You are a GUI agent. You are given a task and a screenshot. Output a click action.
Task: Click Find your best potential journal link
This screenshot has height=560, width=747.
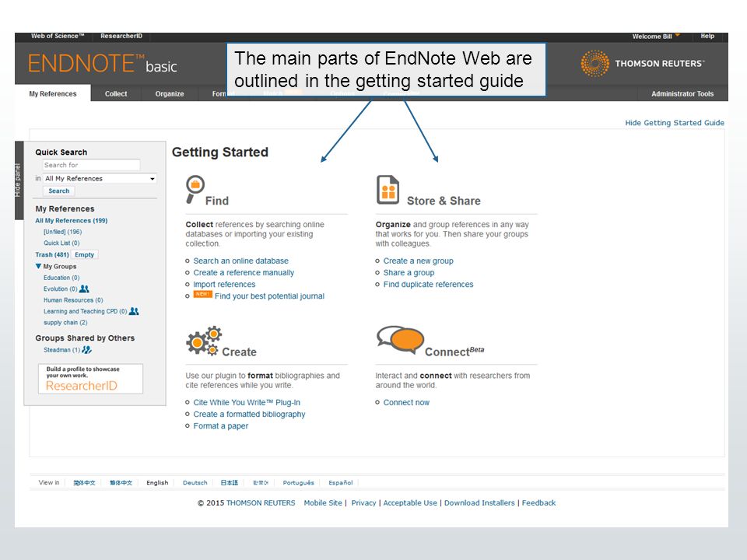[269, 296]
